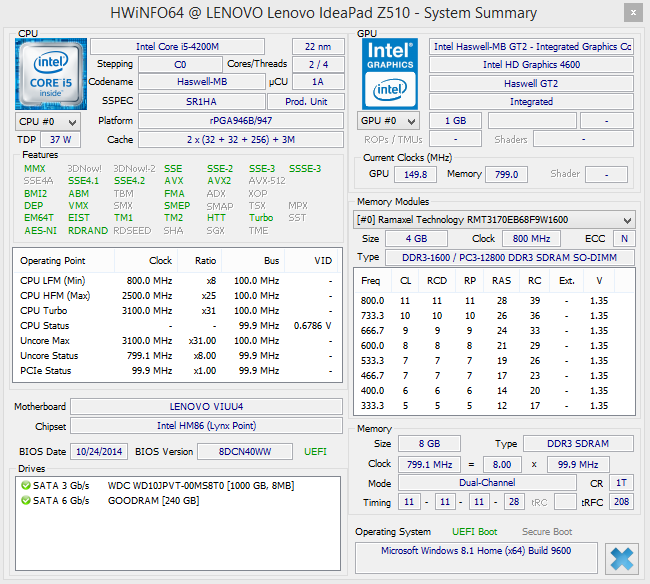
Task: Click the Intel Core i5 logo image
Action: pyautogui.click(x=51, y=74)
